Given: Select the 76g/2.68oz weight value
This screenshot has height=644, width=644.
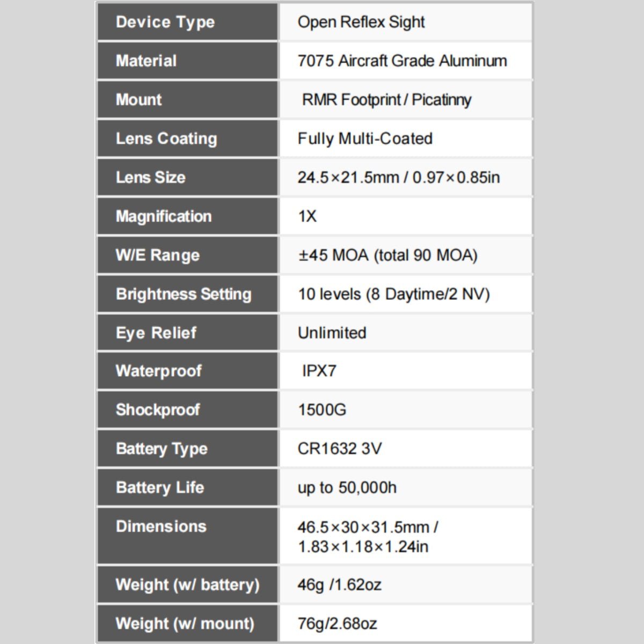Looking at the screenshot, I should (x=337, y=624).
